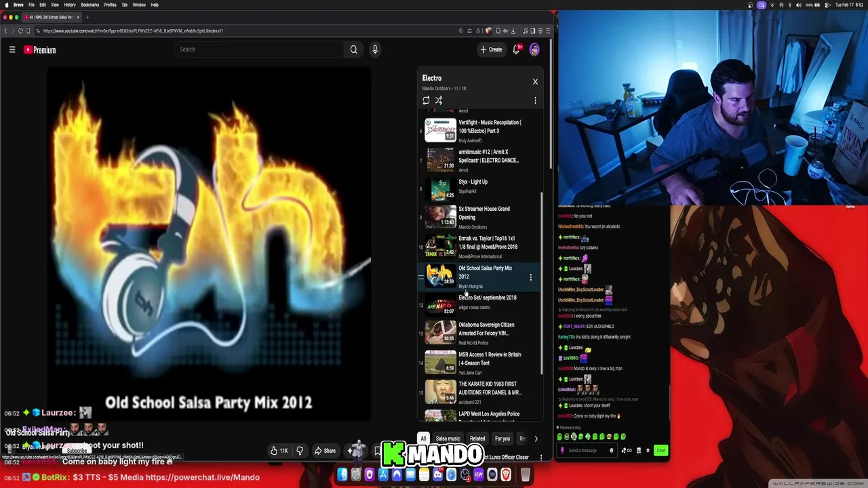The image size is (868, 488).
Task: Reload the page in Brave
Action: (x=20, y=30)
